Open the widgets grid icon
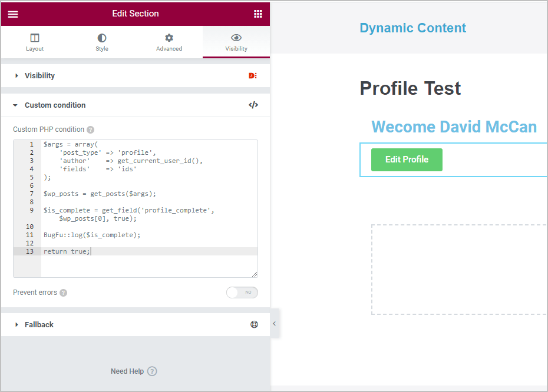The image size is (548, 392). 258,14
